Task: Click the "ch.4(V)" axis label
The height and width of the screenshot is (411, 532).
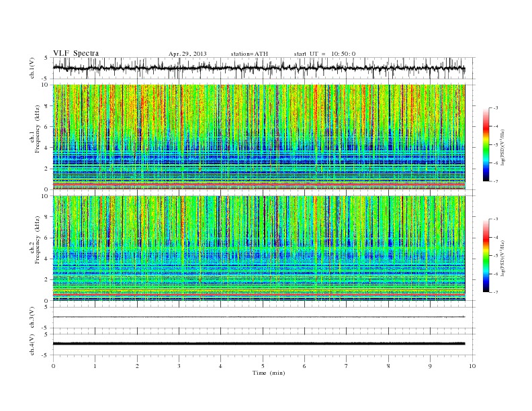Action: coord(32,345)
